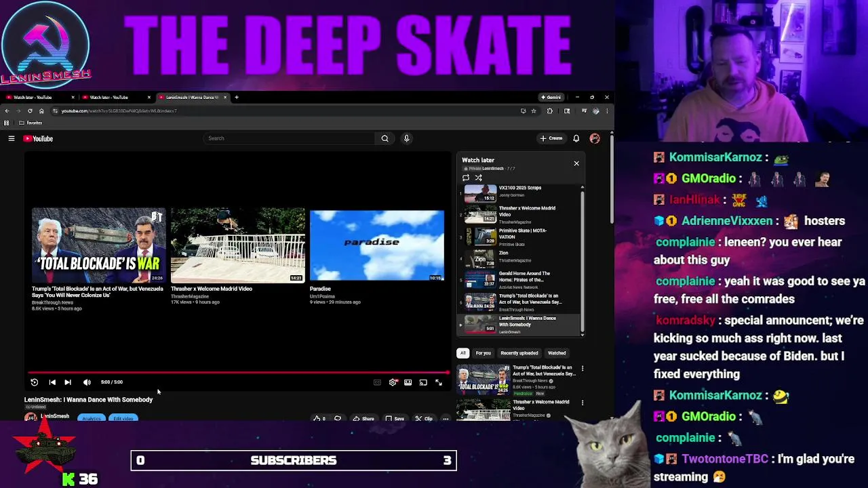This screenshot has width=868, height=488.
Task: Toggle playlist loop in Watch later panel
Action: click(x=466, y=178)
